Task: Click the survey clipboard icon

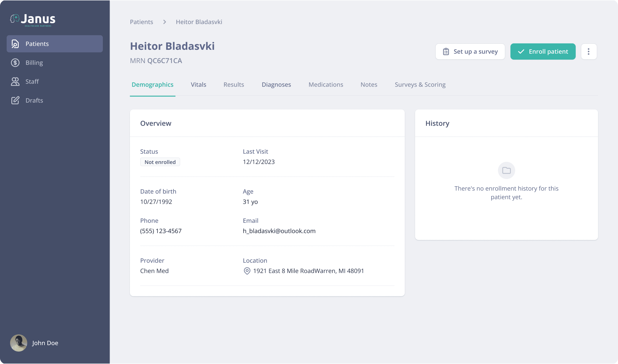Action: [446, 51]
